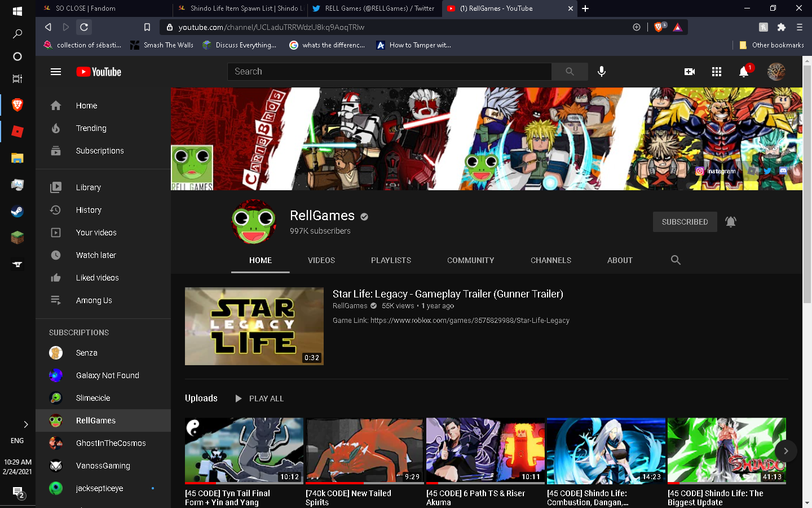The height and width of the screenshot is (508, 812).
Task: Open the Shindo Life Biggest Update thumbnail
Action: [x=727, y=451]
